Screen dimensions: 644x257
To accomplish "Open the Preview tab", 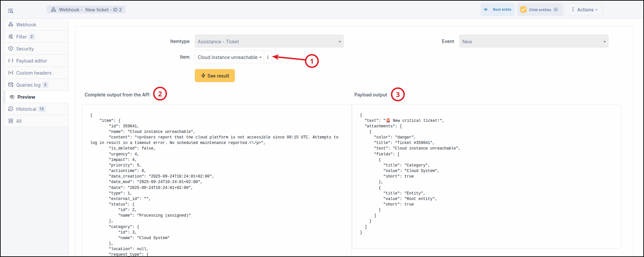I will click(x=26, y=97).
